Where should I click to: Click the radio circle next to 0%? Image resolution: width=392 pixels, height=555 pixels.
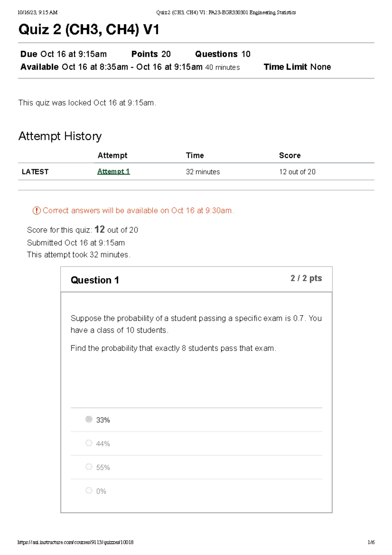89,491
